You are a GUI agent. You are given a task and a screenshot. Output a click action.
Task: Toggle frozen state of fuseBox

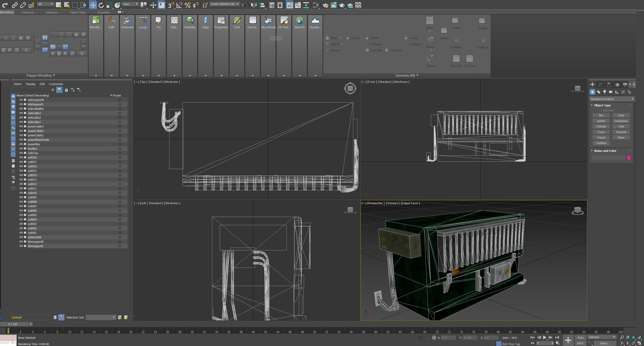[120, 149]
